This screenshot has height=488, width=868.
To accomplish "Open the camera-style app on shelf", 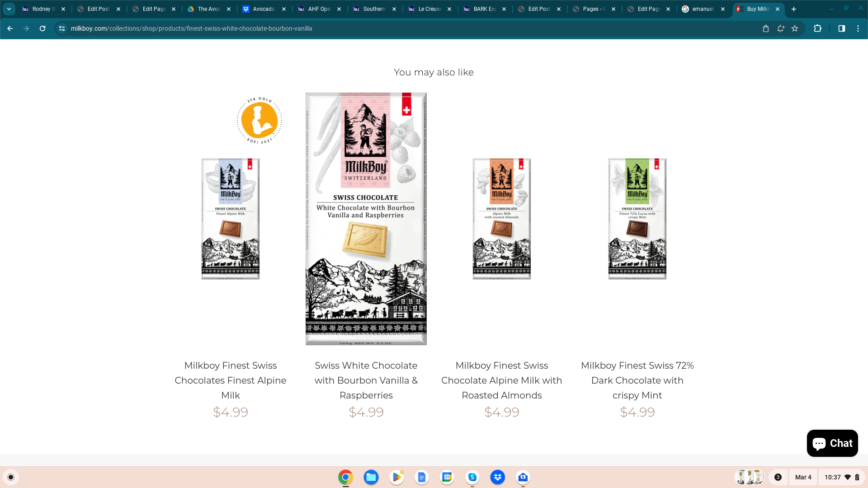I will pos(523,477).
